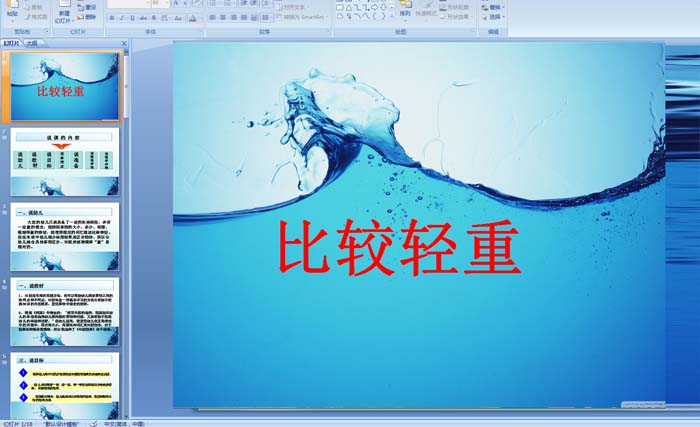
Task: Click the Delete slide button
Action: (86, 17)
